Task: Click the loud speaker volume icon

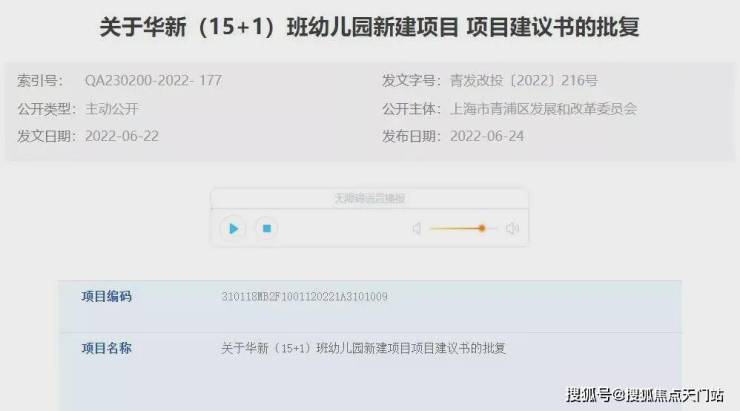Action: click(513, 229)
